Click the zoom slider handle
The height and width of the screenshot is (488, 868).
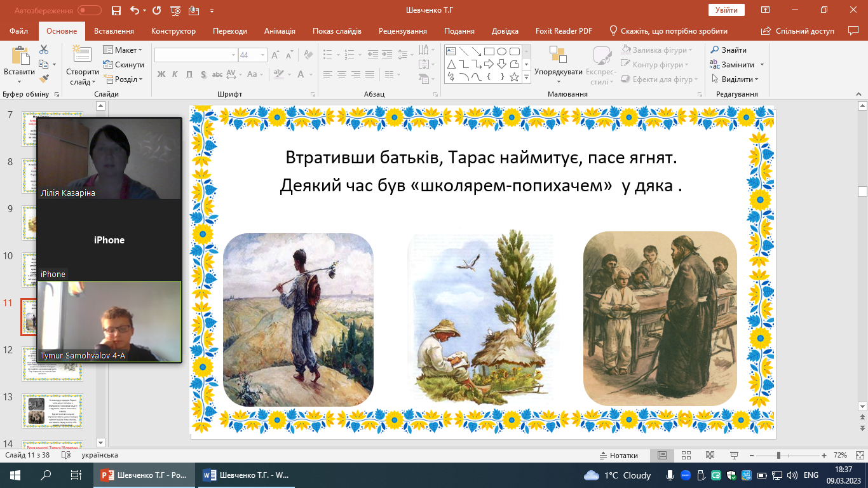click(778, 456)
